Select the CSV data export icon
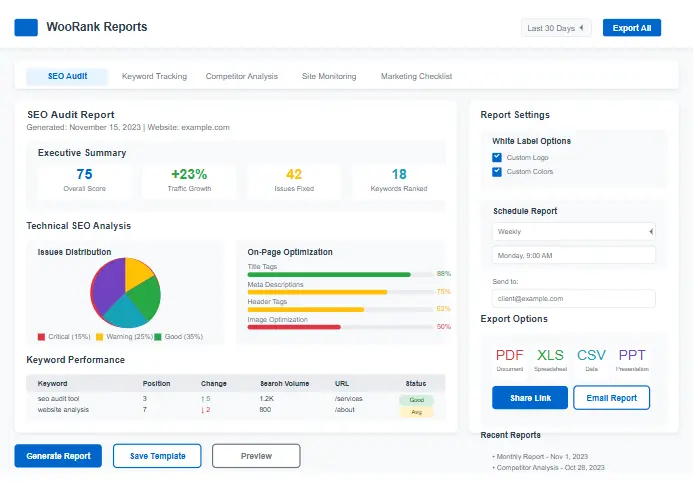The image size is (693, 493). tap(591, 355)
